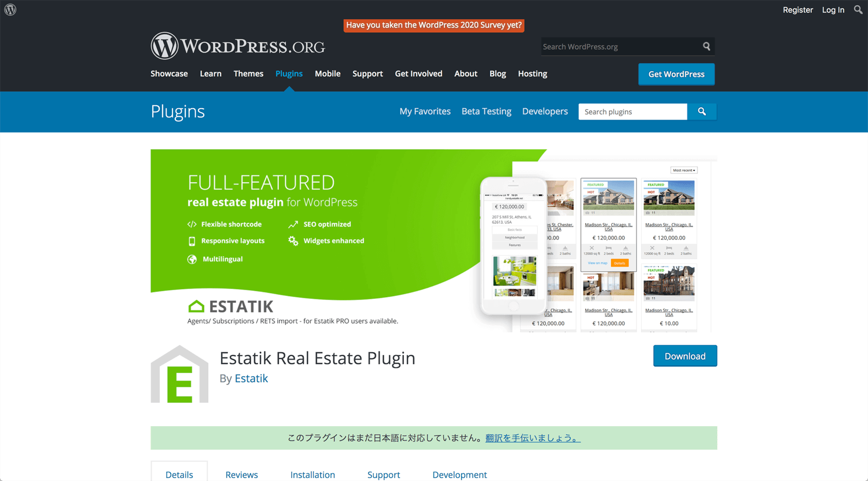
Task: Click the Widgets enhanced gears icon
Action: click(x=293, y=240)
